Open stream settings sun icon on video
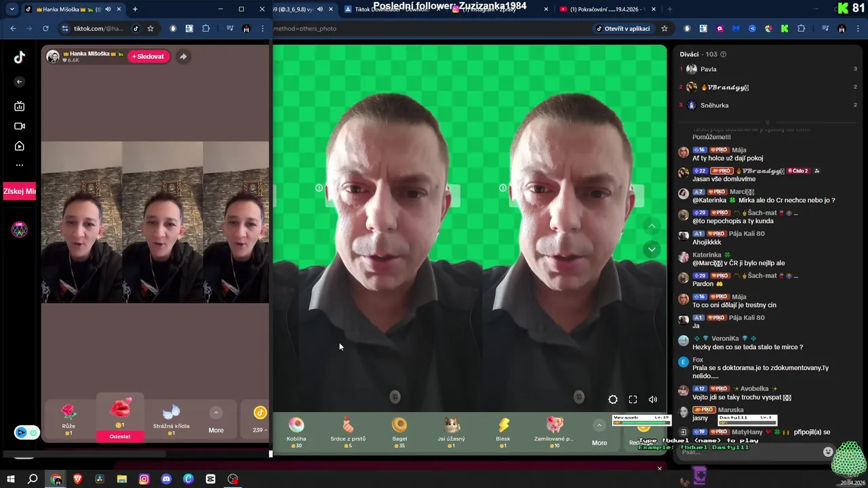The width and height of the screenshot is (868, 488). click(613, 400)
